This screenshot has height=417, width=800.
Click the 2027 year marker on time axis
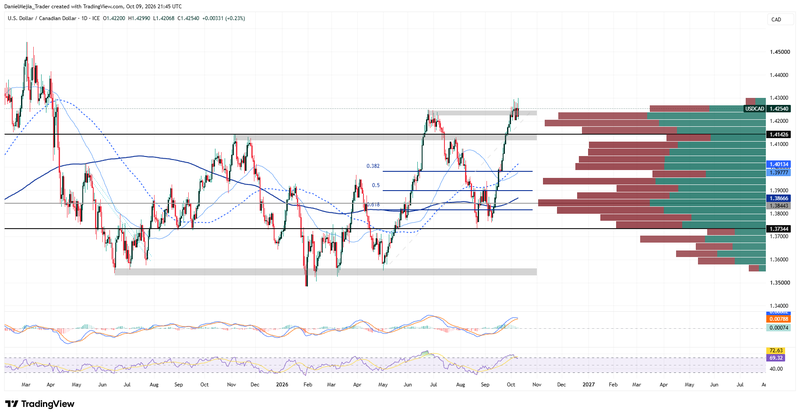tap(588, 383)
